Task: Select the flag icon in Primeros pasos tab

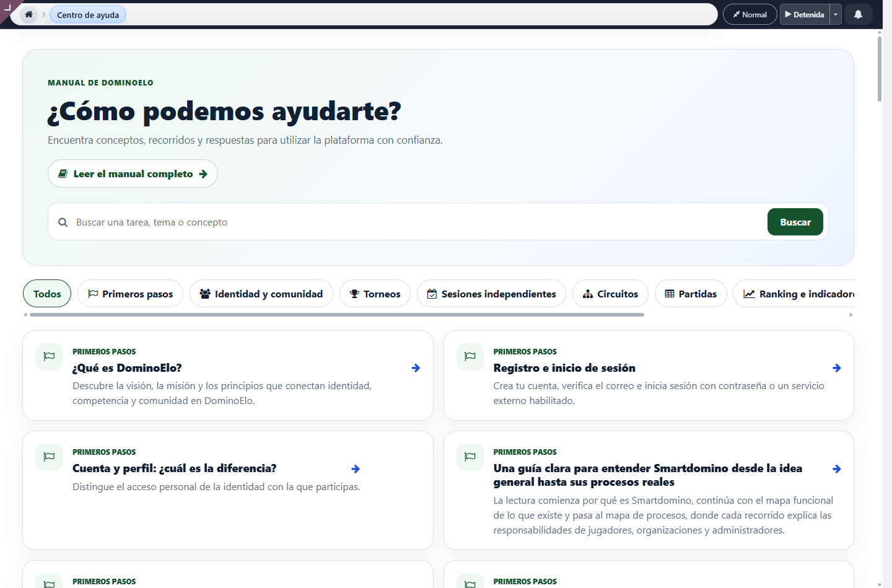Action: pyautogui.click(x=93, y=294)
